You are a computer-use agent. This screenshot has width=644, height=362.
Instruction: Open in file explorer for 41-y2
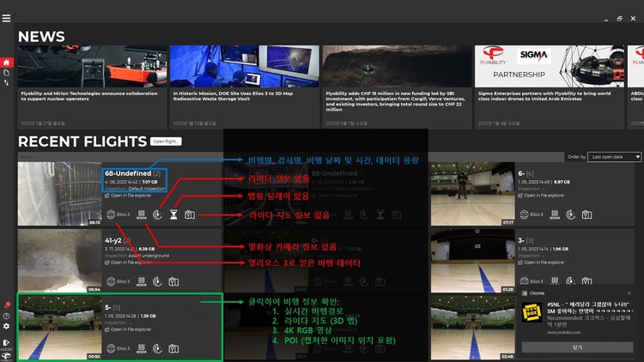coord(128,262)
